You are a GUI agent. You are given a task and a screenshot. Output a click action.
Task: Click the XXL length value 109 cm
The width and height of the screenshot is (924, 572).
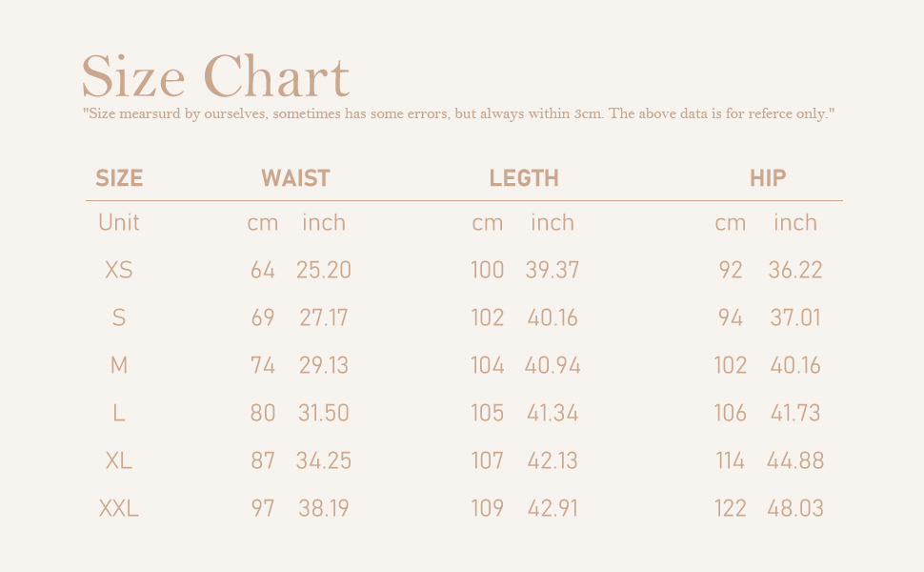click(488, 508)
